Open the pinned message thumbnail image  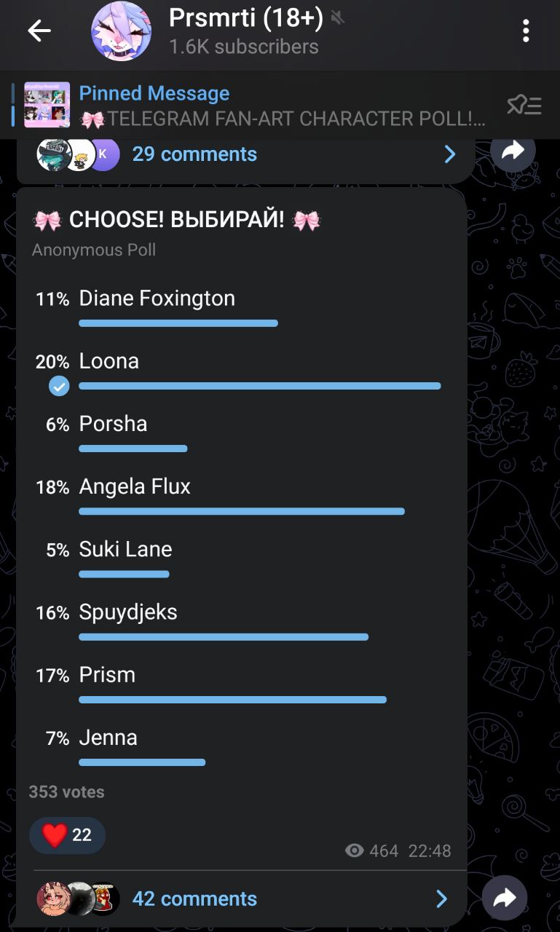(x=47, y=105)
